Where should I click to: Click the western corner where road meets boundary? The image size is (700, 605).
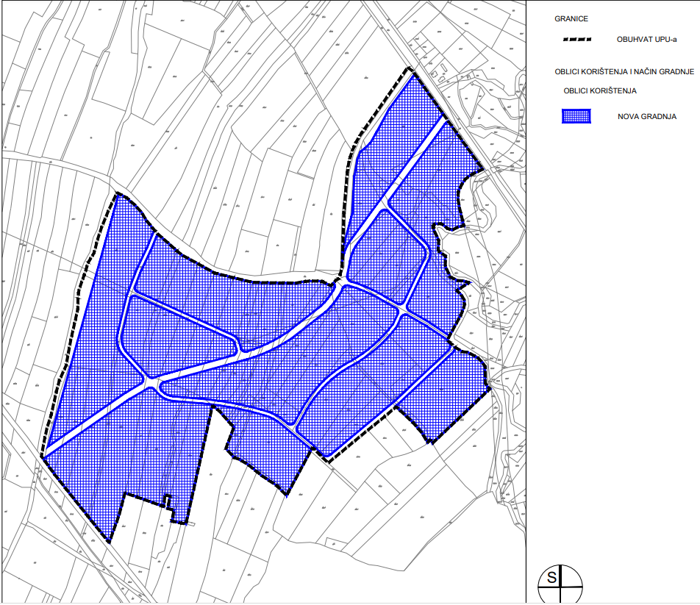(x=43, y=456)
